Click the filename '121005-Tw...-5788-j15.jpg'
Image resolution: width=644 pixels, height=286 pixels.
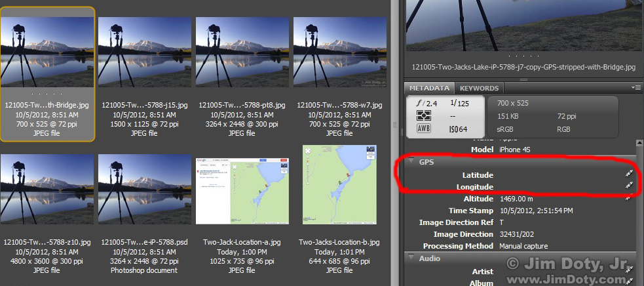[x=145, y=105]
